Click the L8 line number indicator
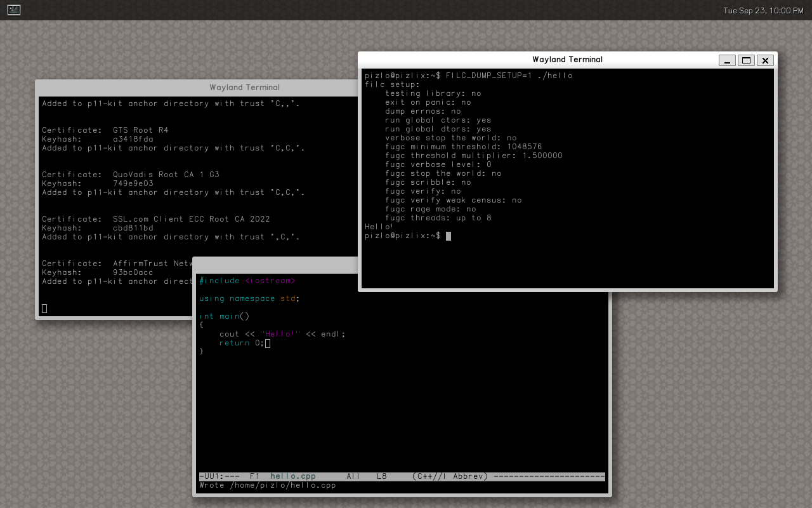 (381, 476)
